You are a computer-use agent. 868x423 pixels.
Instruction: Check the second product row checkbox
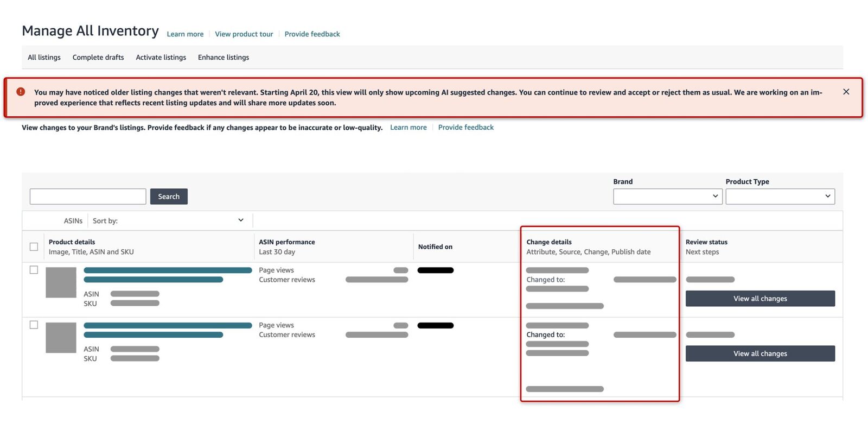pyautogui.click(x=34, y=325)
